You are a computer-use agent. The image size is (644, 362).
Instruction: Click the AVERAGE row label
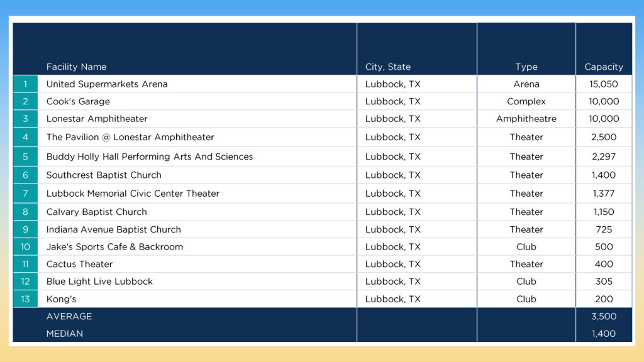pos(69,317)
